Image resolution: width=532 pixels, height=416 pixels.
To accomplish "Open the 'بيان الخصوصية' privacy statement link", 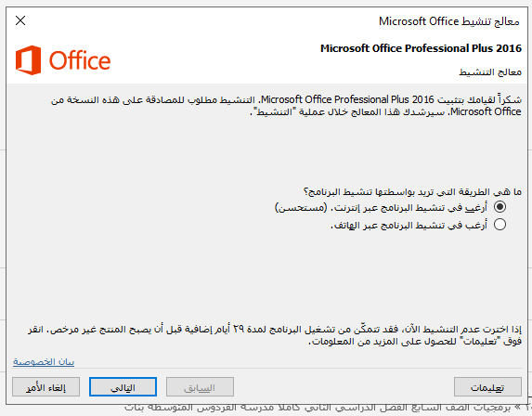I will (x=44, y=362).
